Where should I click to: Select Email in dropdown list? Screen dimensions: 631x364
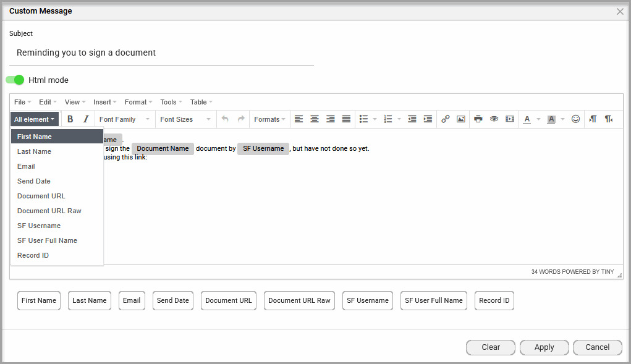click(57, 166)
